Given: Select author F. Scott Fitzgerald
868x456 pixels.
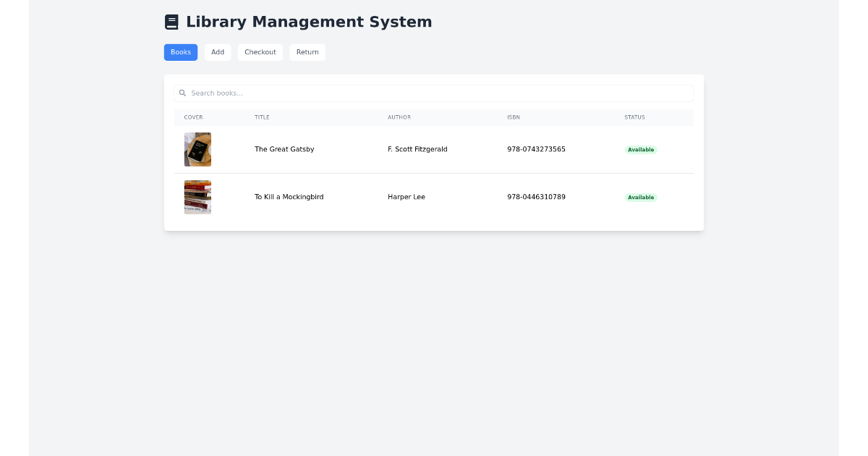Looking at the screenshot, I should [x=417, y=149].
